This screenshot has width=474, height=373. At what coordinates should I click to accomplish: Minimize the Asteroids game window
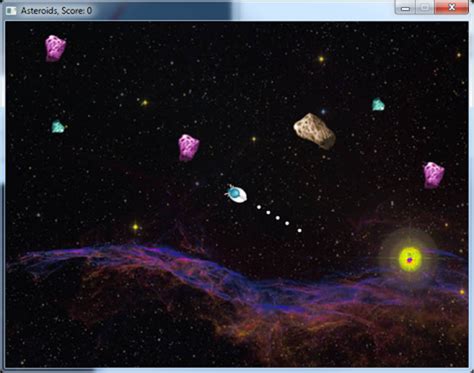tap(405, 8)
